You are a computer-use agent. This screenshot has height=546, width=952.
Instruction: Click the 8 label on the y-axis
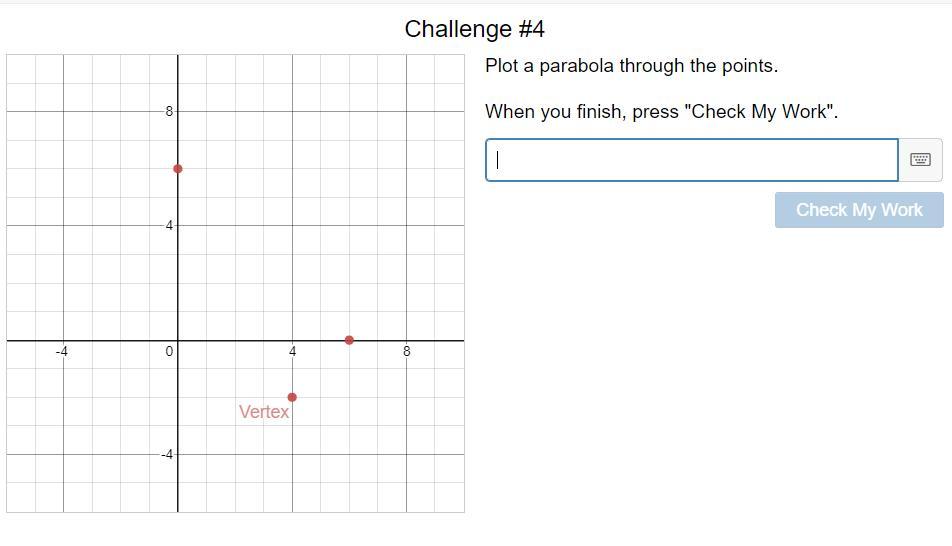(x=170, y=111)
